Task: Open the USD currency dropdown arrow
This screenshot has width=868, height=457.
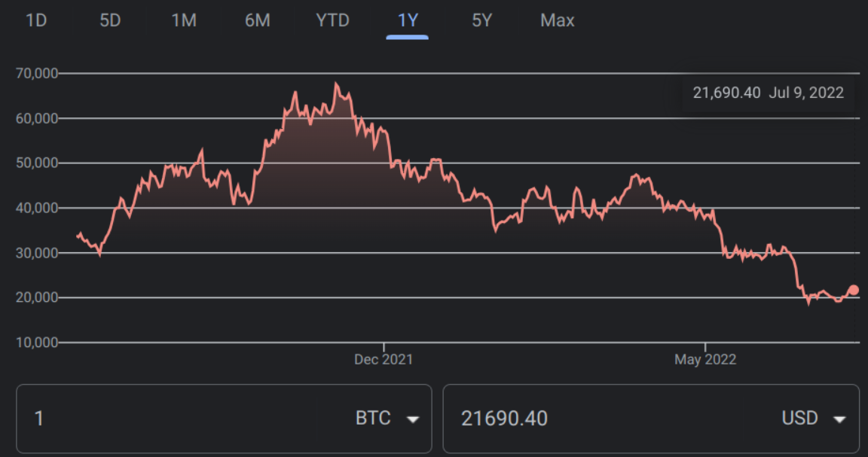Action: tap(839, 419)
